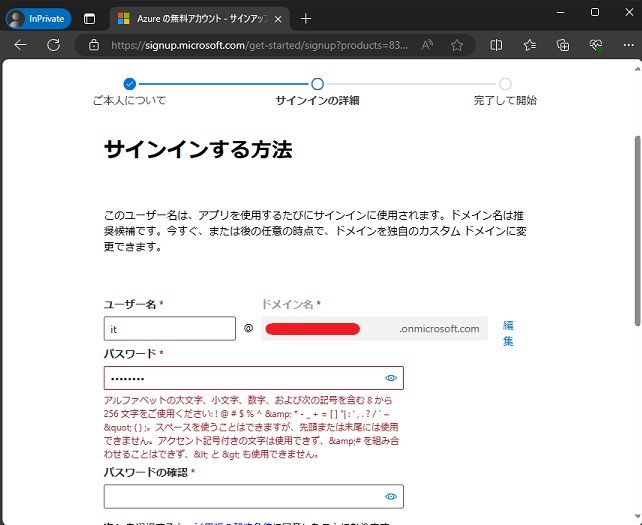Click the パスワードの確認 input field
Screen dimensions: 642x525
[254, 496]
